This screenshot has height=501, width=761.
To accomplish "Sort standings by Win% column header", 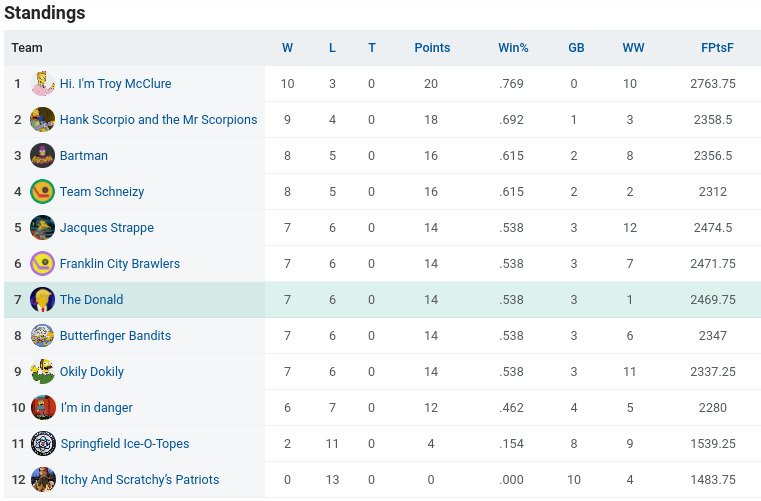I will pos(513,48).
